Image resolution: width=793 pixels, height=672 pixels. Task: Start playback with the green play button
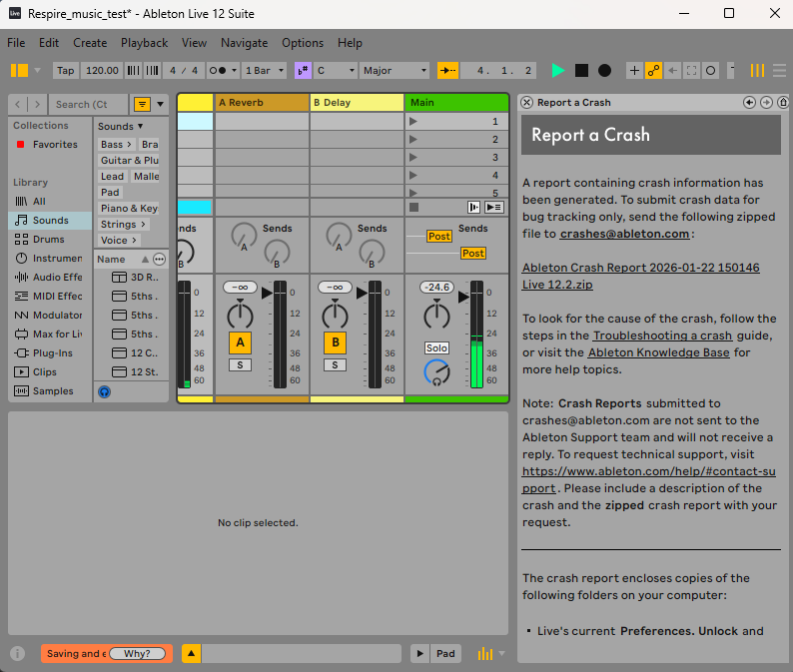[x=558, y=70]
